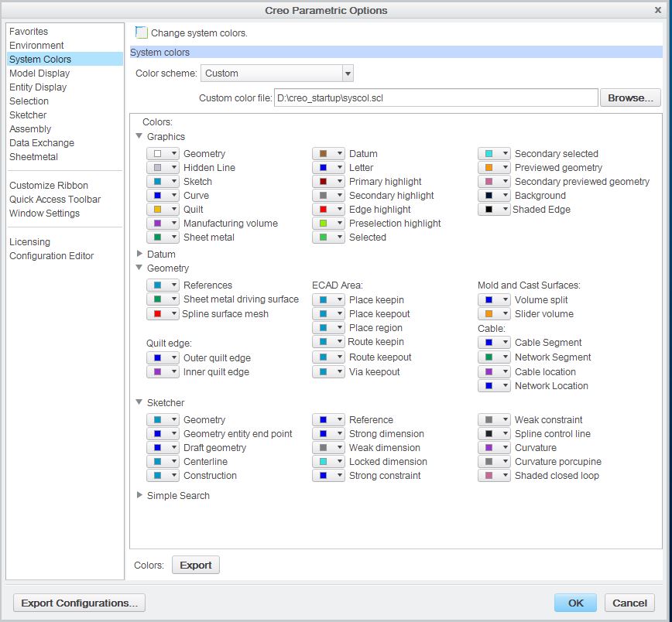Open the Hidden Line color chip
The height and width of the screenshot is (622, 672).
[x=163, y=167]
